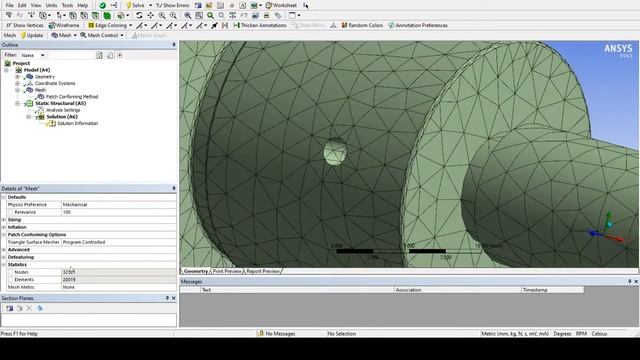Click the green checkmark icon beside Help

(x=102, y=5)
